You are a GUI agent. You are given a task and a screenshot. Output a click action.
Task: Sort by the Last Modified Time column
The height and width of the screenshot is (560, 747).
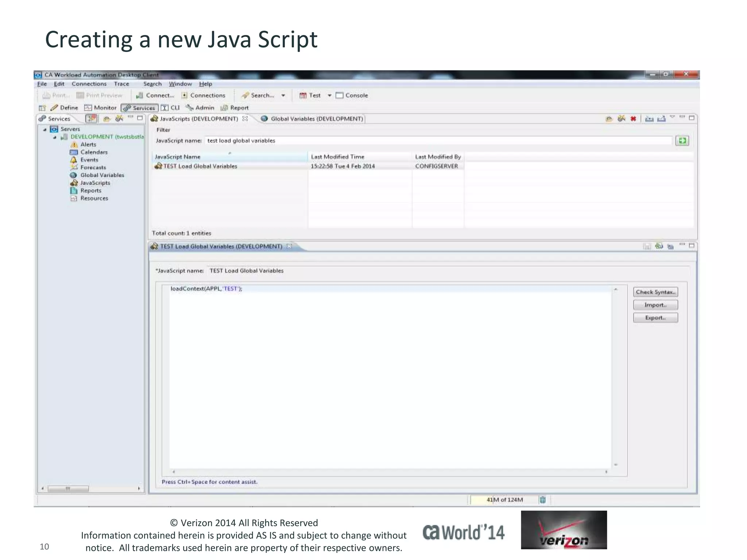point(360,157)
